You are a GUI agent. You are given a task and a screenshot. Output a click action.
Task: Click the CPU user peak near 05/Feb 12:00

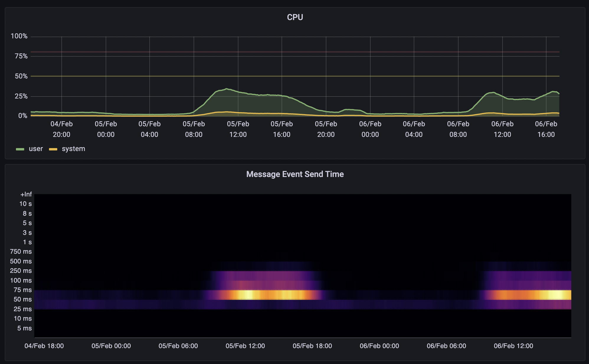pyautogui.click(x=226, y=89)
